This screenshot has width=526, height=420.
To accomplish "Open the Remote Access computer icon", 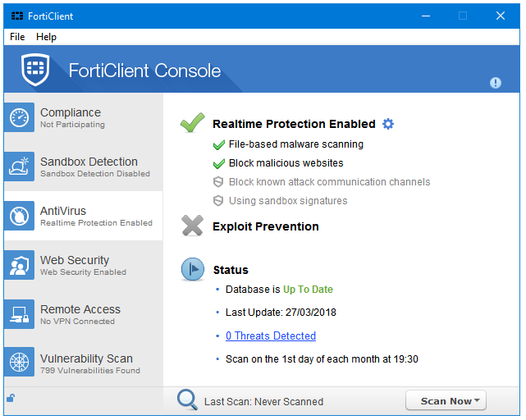I will pos(19,315).
